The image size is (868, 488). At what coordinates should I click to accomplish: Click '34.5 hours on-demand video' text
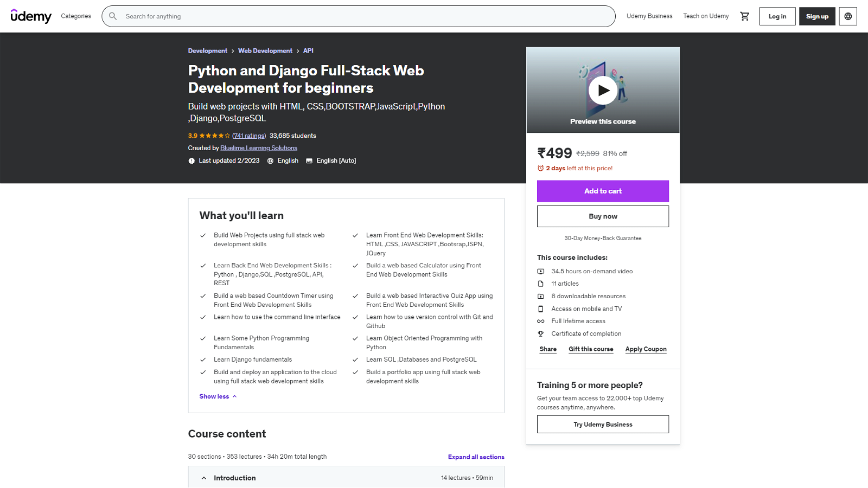tap(592, 271)
